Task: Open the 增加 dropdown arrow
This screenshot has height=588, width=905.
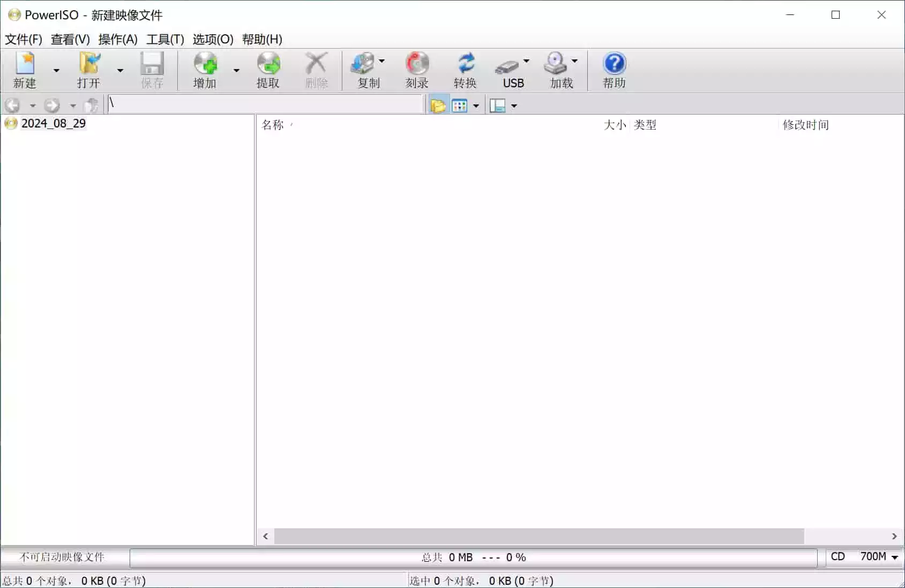Action: (236, 70)
